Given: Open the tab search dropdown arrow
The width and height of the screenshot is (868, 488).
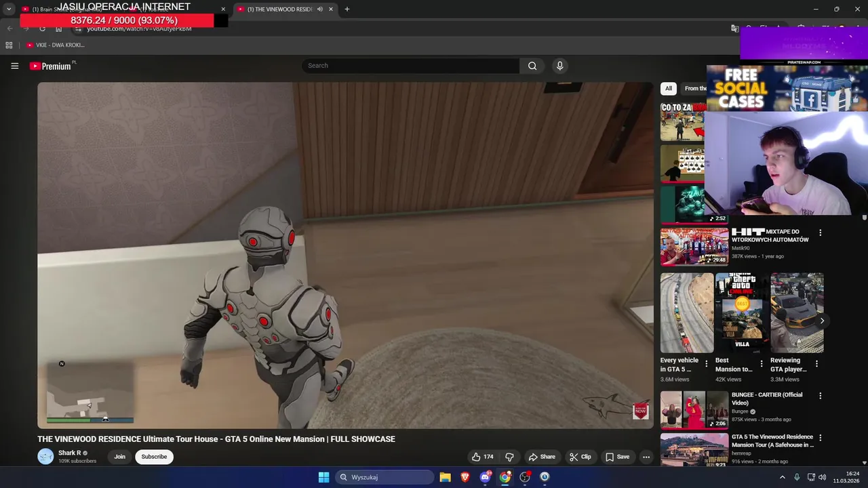Looking at the screenshot, I should click(9, 9).
